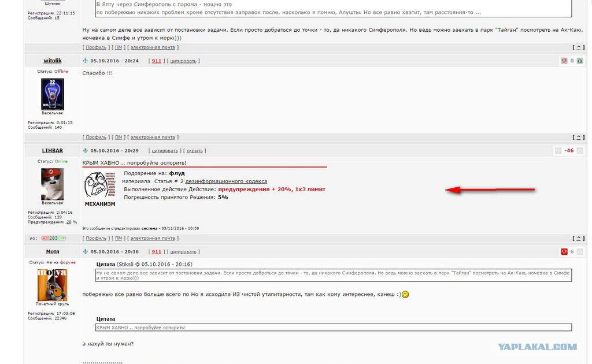Open Мотя's avatar picture
This screenshot has height=364, width=592.
(x=53, y=285)
